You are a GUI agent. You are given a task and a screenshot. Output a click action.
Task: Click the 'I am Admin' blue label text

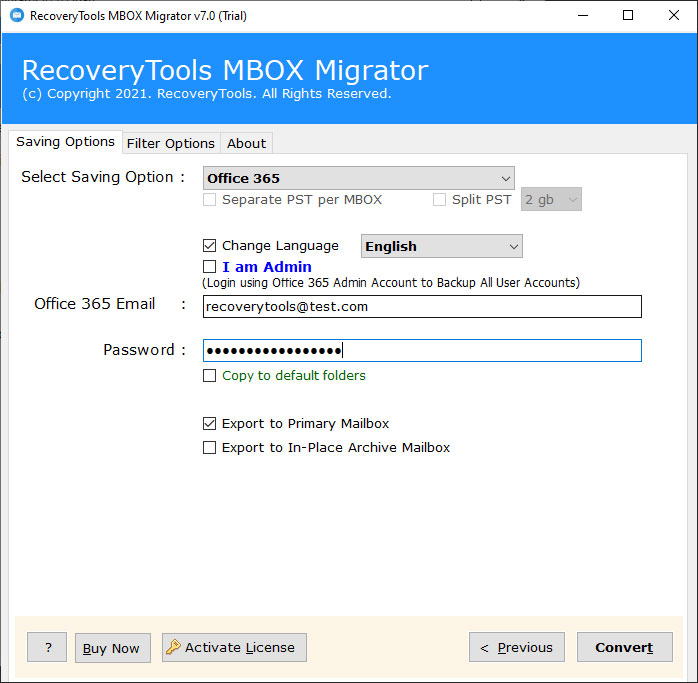(267, 267)
